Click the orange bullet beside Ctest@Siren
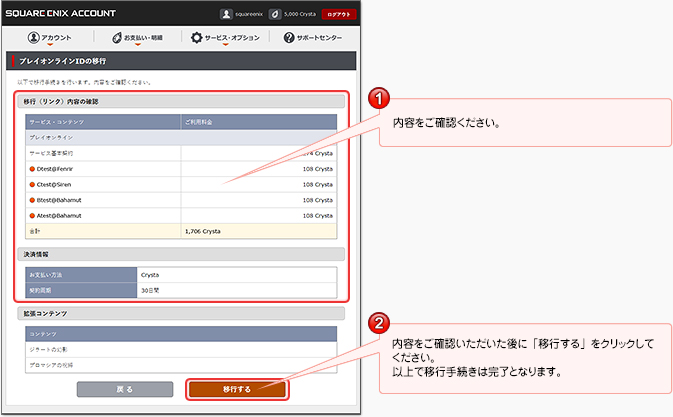Image resolution: width=673 pixels, height=417 pixels. pyautogui.click(x=32, y=184)
